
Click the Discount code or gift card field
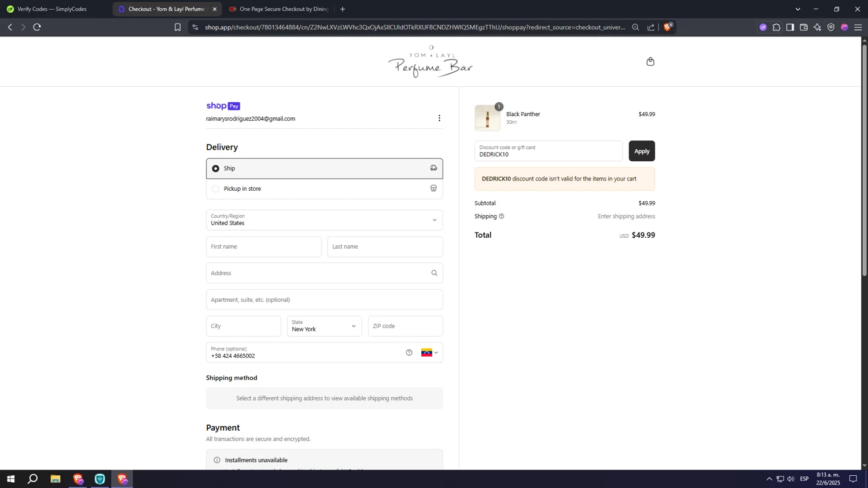coord(549,151)
